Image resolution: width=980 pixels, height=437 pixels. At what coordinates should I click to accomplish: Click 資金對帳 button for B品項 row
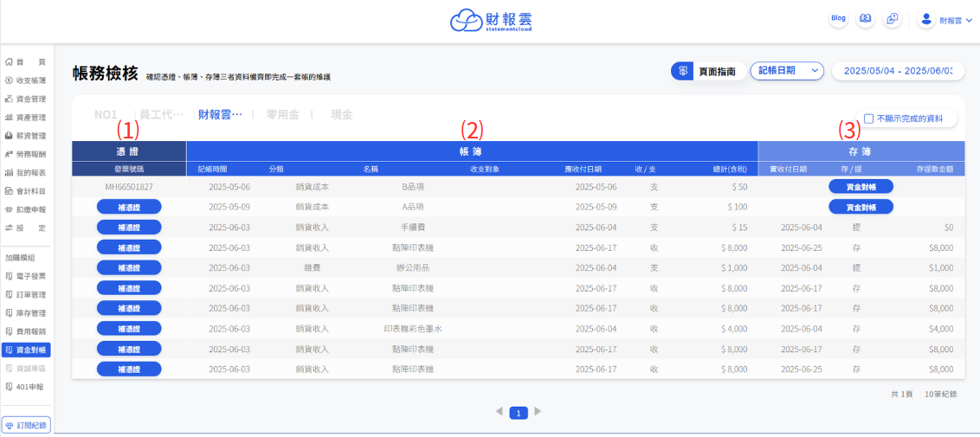(x=861, y=186)
